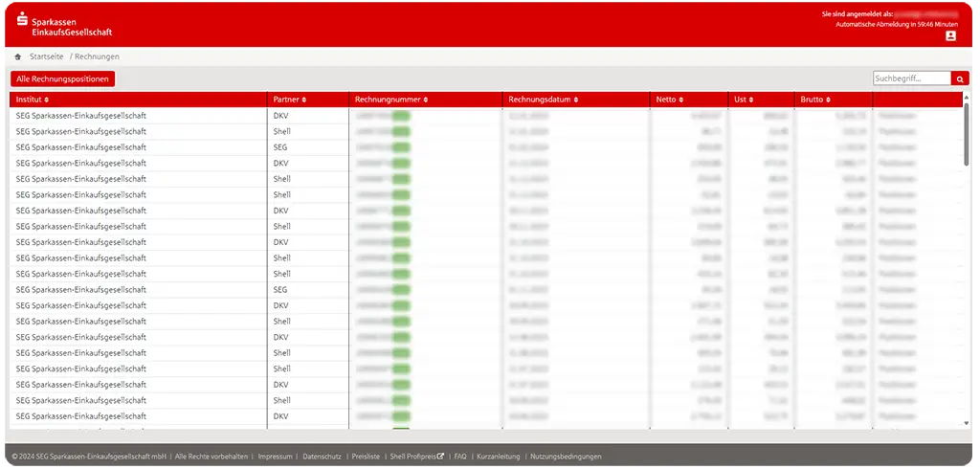Sort table by Institut column
The width and height of the screenshot is (980, 469).
tap(33, 100)
